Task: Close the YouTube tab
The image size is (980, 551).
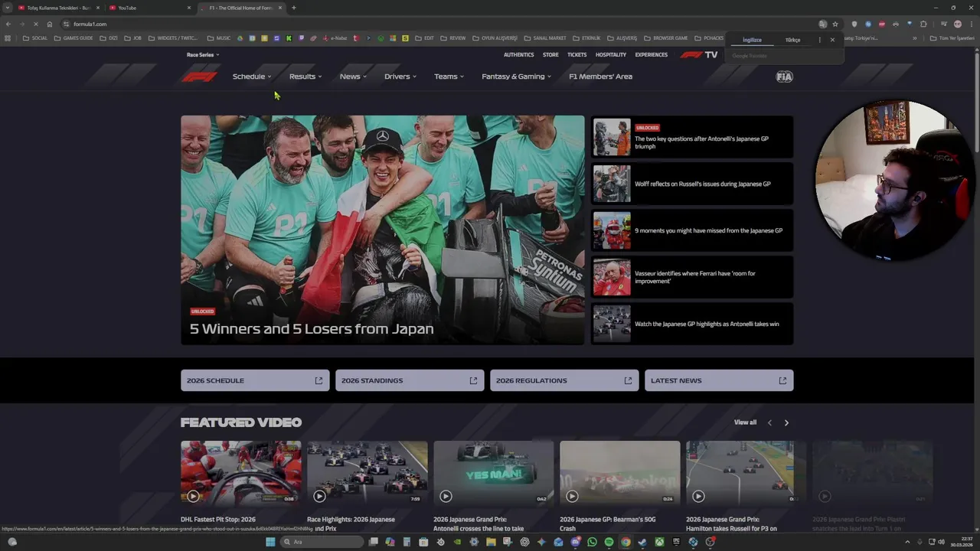Action: 188,8
